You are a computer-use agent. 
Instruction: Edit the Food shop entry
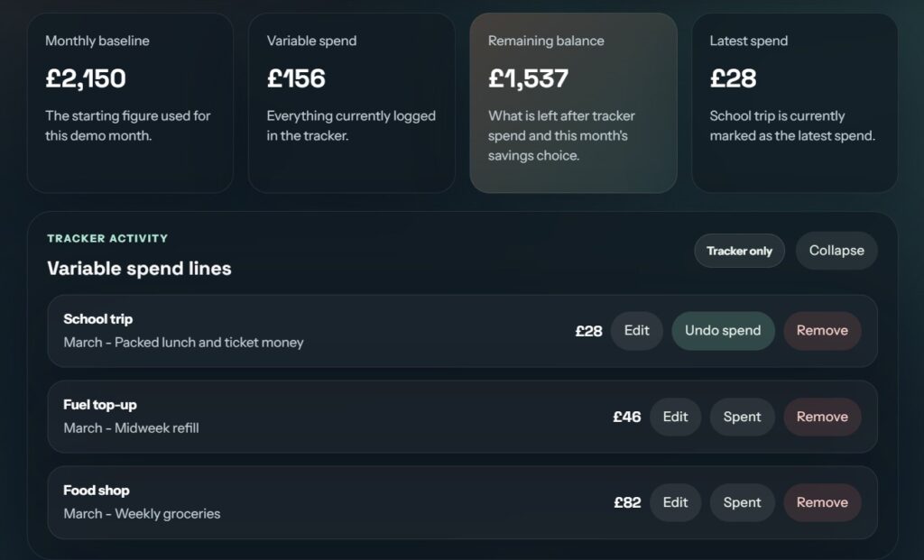pos(675,502)
